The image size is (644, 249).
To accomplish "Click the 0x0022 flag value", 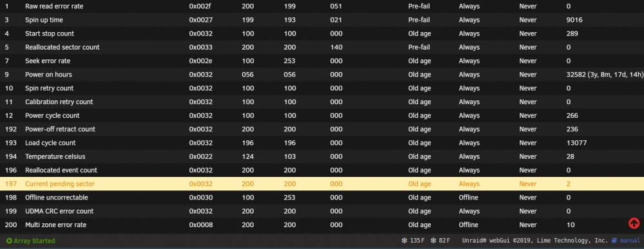I will [201, 156].
